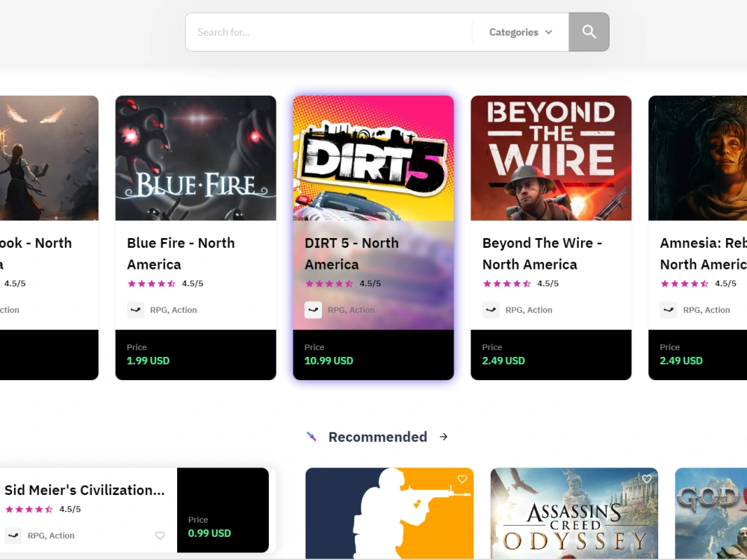Click the 4.5/5 rating text on Beyond The Wire

tap(548, 284)
